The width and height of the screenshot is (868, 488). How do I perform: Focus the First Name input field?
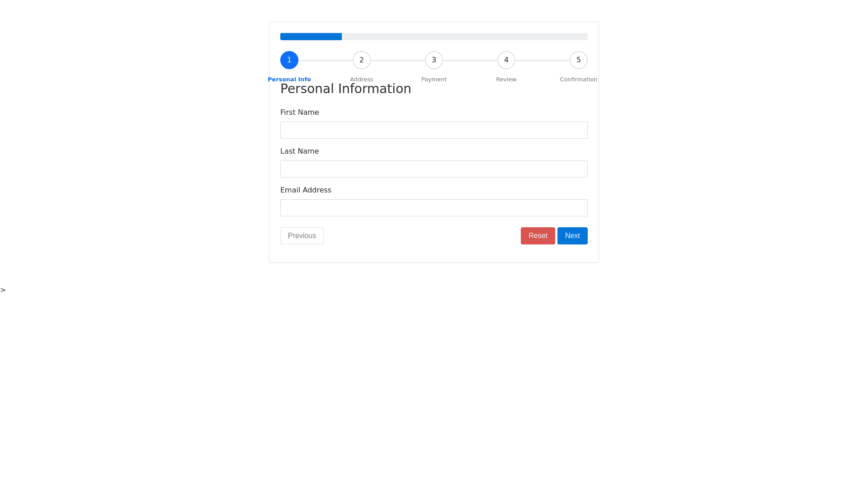[x=434, y=130]
